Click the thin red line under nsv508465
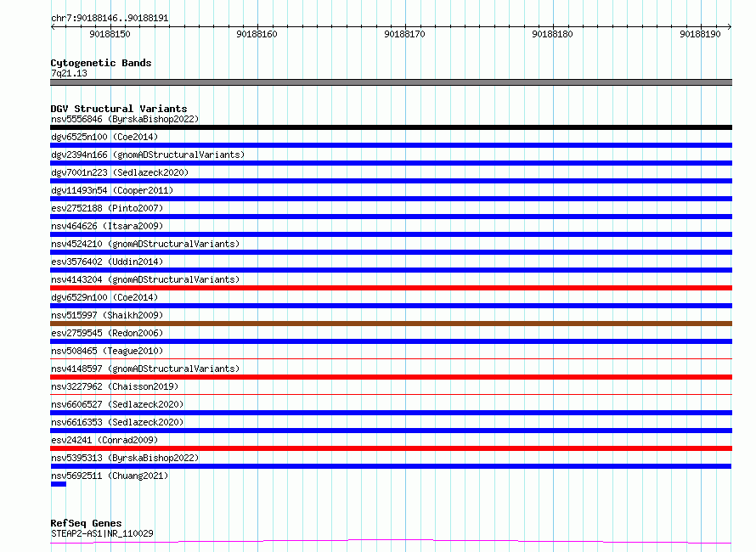This screenshot has width=756, height=552. (x=391, y=358)
